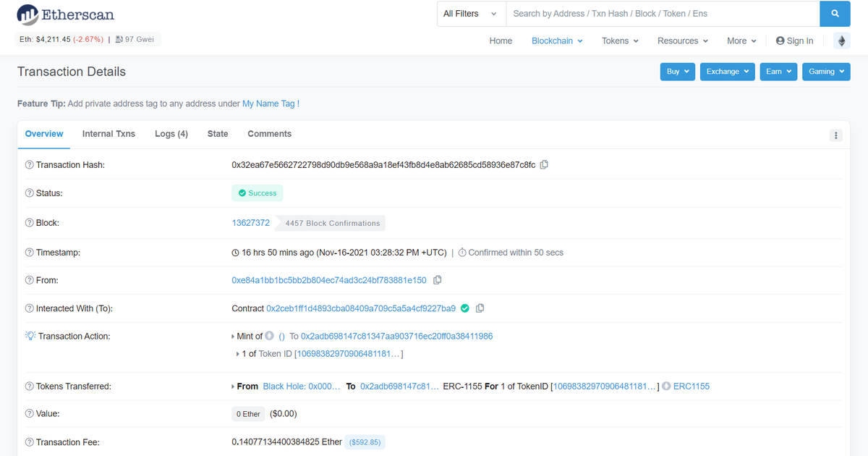Click the ($592.85) fee badge
Image resolution: width=868 pixels, height=456 pixels.
coord(365,442)
